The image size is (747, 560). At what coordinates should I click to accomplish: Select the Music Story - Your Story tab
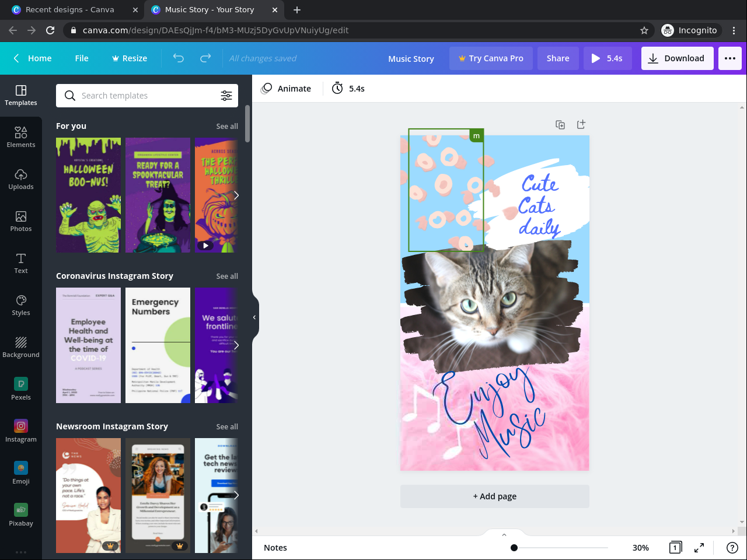[x=210, y=10]
